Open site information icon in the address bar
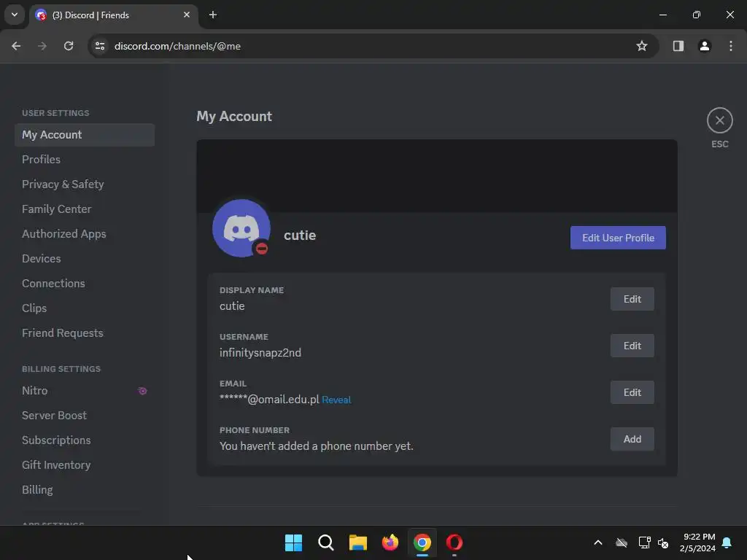 tap(100, 46)
